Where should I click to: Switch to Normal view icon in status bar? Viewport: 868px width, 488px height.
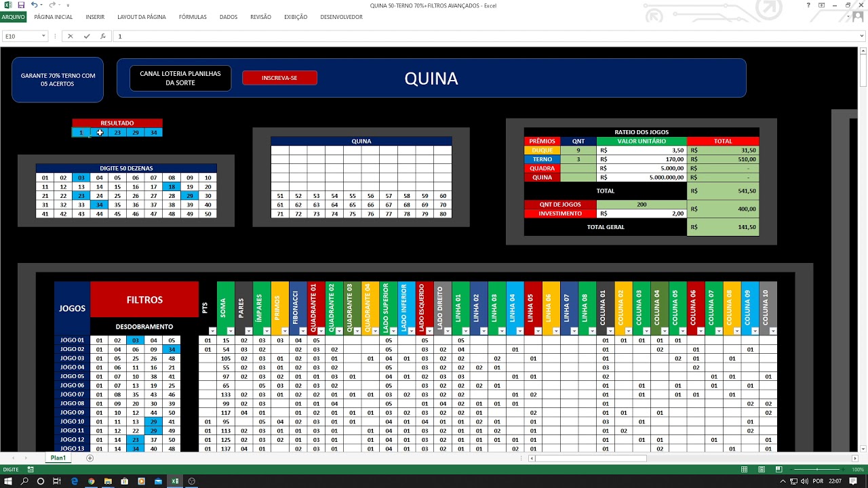745,469
